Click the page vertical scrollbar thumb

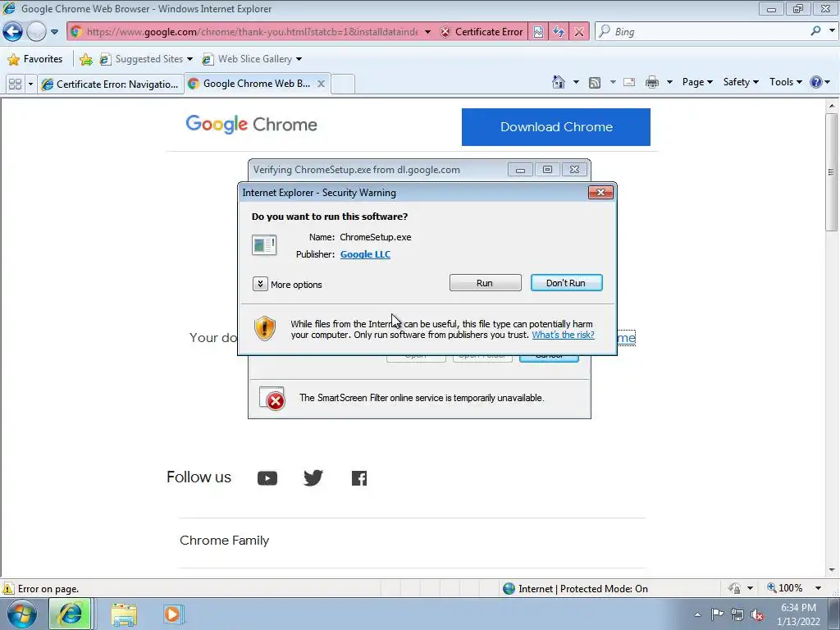(x=832, y=171)
